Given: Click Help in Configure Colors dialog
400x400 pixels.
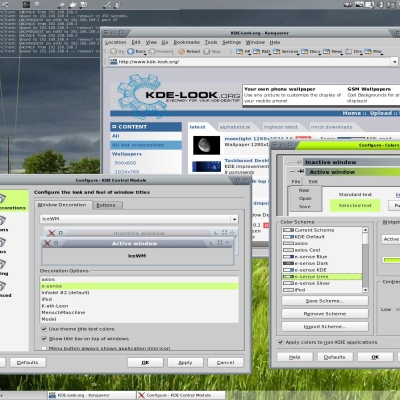Looking at the screenshot, I should pyautogui.click(x=295, y=357).
